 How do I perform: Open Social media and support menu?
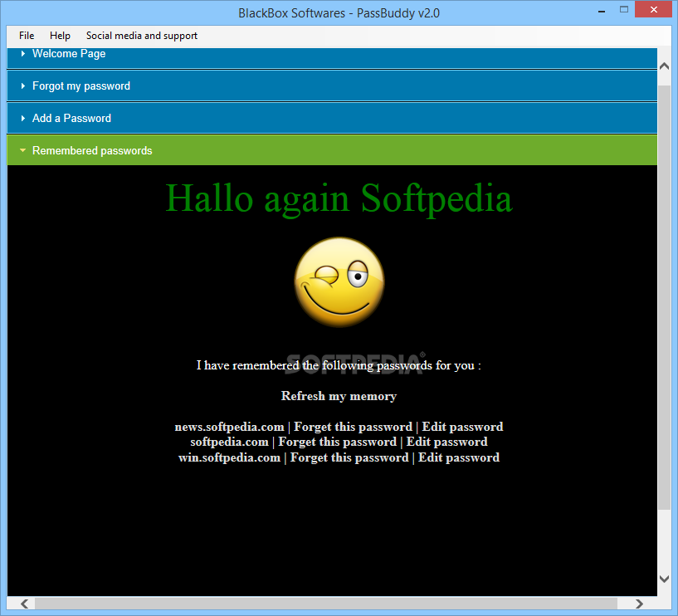coord(141,36)
